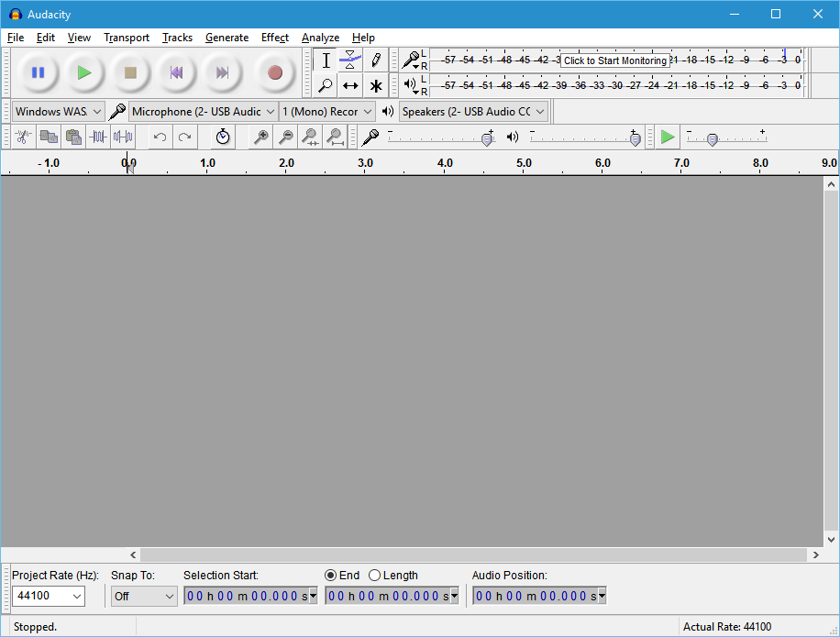Click the Audio Position time field
The image size is (840, 637).
536,596
